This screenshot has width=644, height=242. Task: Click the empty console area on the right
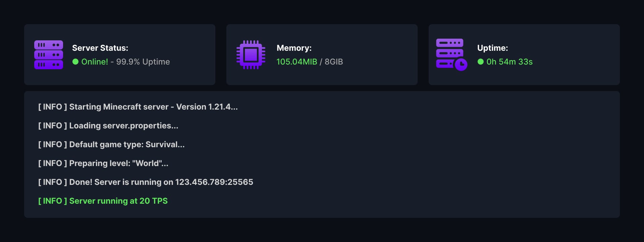tap(436, 155)
